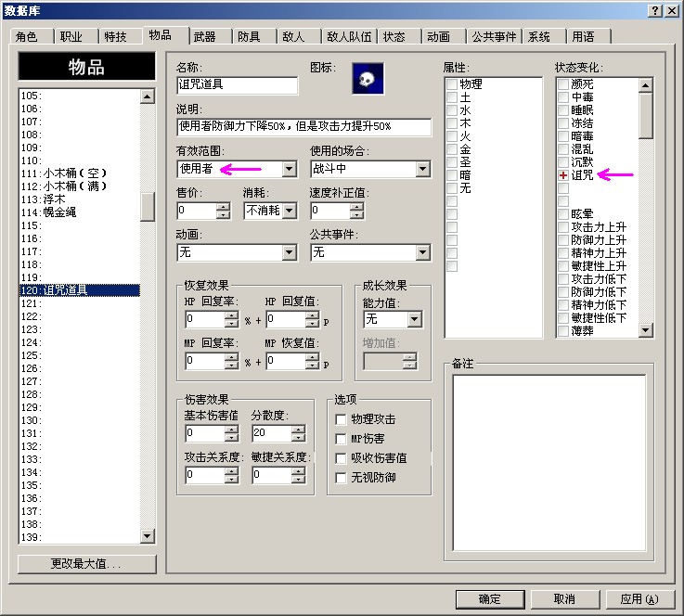Viewport: 684px width, 616px height.
Task: Toggle 攻击力上升 state change box
Action: [563, 227]
